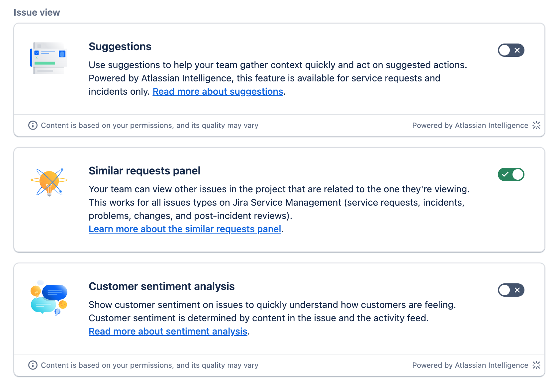558x392 pixels.
Task: Enable the Suggestions toggle
Action: pyautogui.click(x=511, y=50)
